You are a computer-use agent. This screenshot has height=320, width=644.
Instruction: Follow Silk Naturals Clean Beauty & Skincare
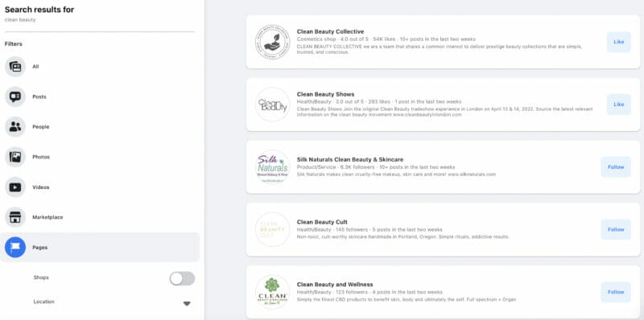coord(616,167)
